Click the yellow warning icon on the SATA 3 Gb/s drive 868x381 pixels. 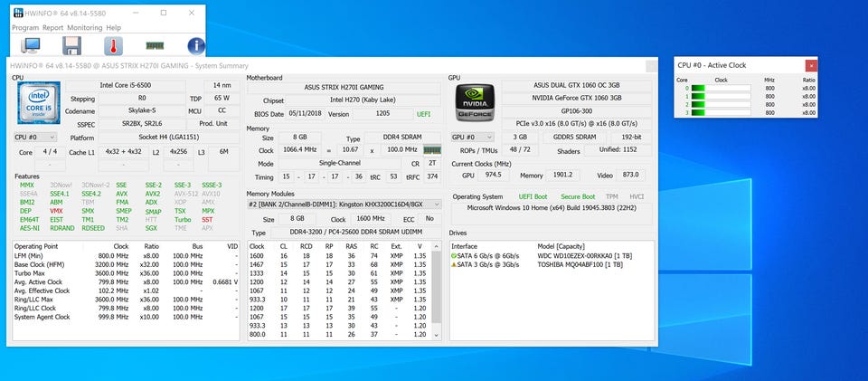point(454,264)
